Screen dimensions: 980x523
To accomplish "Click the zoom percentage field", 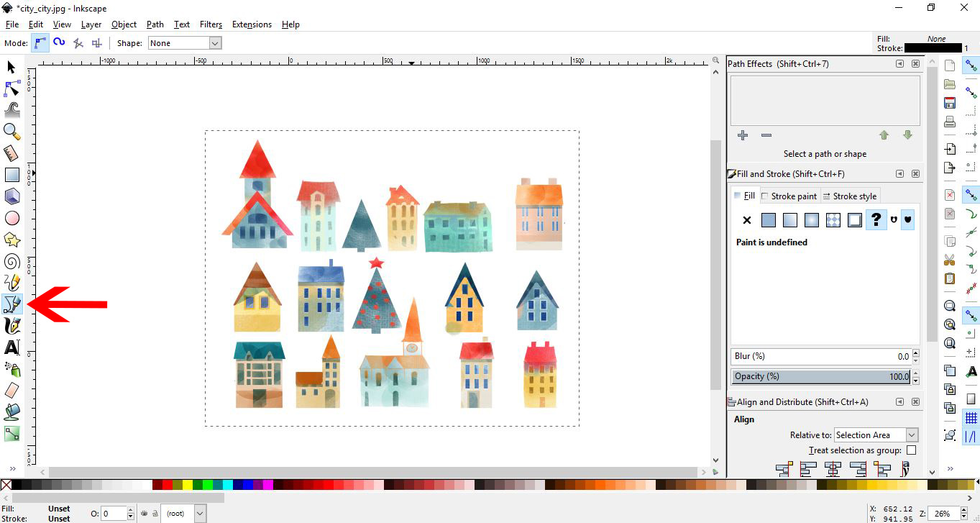I will coord(945,514).
